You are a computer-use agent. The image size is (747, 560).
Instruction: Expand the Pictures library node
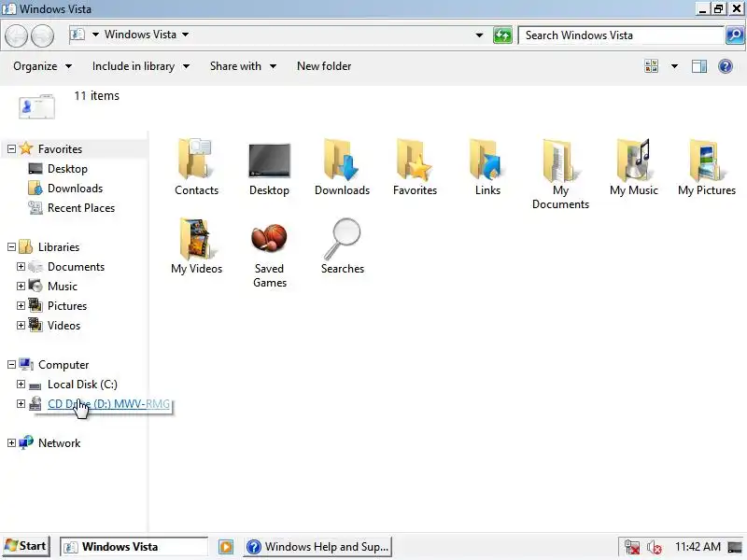[21, 306]
